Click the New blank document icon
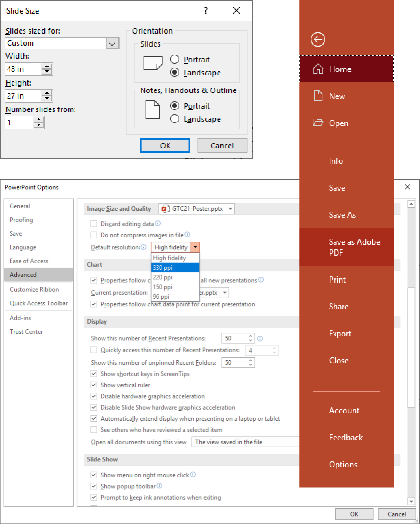 click(318, 96)
